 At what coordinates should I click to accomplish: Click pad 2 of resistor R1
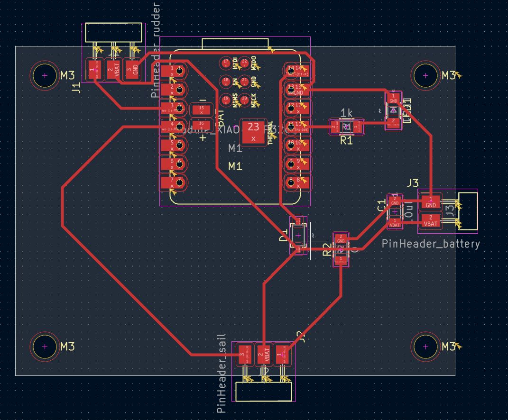pos(334,126)
